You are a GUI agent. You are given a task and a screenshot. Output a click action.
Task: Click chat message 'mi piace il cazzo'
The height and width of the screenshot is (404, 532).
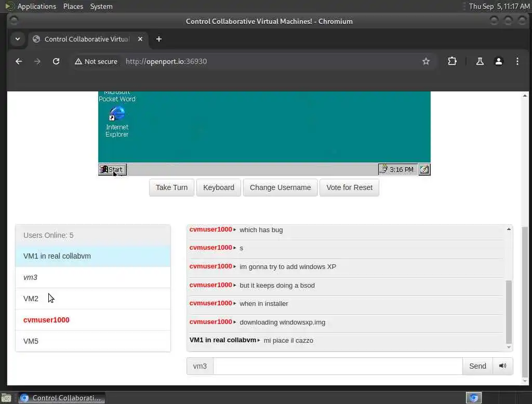click(x=288, y=341)
